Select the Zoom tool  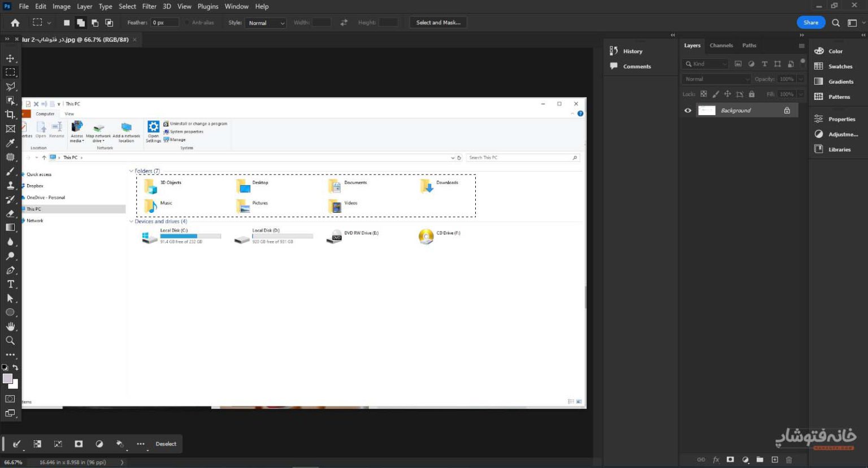click(x=10, y=340)
